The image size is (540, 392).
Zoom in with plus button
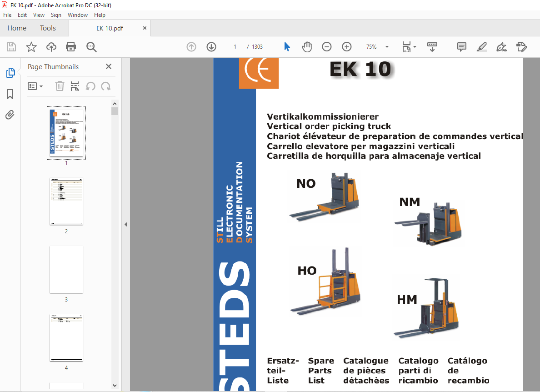pyautogui.click(x=346, y=47)
